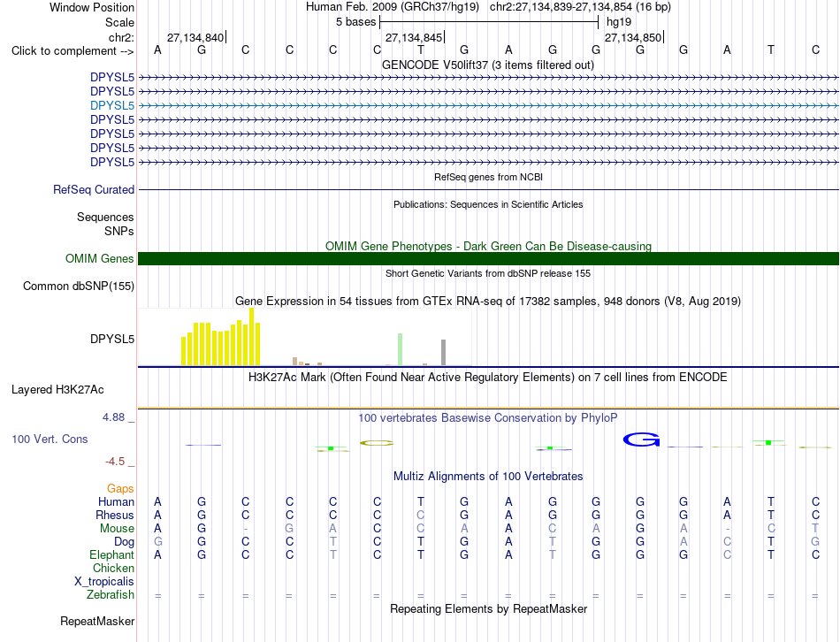This screenshot has width=840, height=642.
Task: Select the Elephant alignment row label
Action: [112, 554]
